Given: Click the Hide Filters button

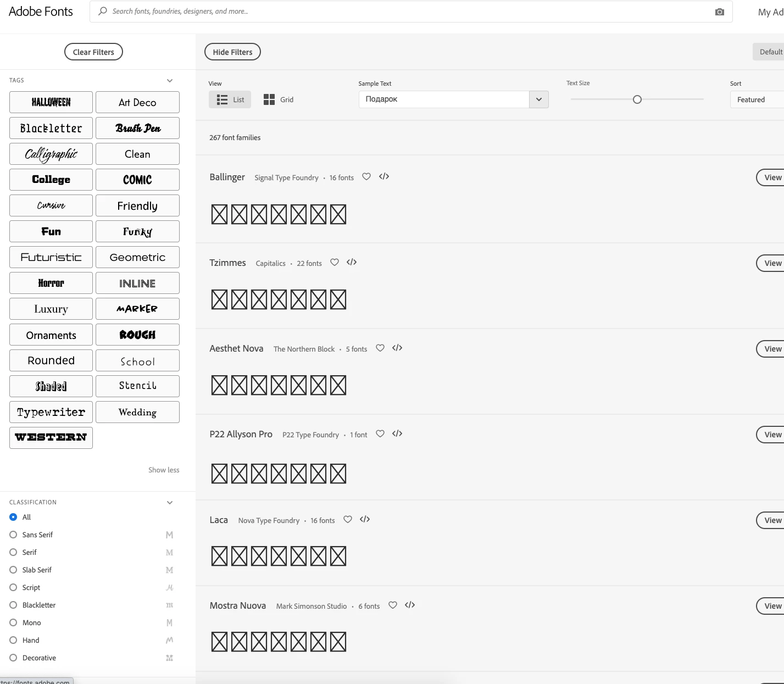Looking at the screenshot, I should pyautogui.click(x=232, y=52).
